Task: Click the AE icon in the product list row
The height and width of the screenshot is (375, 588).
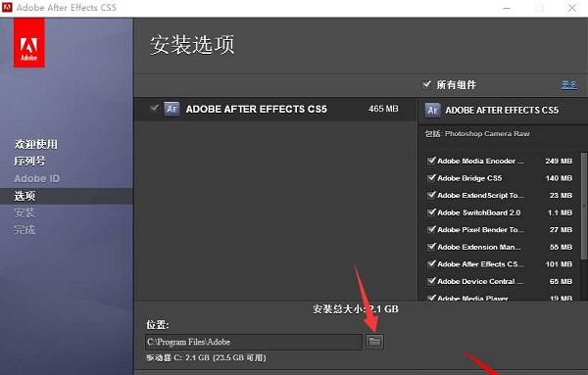Action: [x=171, y=109]
